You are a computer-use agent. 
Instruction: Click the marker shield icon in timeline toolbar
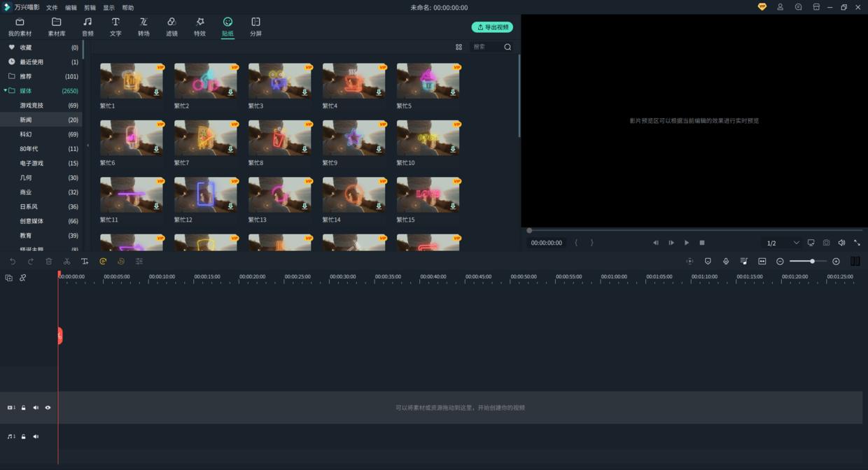point(708,262)
